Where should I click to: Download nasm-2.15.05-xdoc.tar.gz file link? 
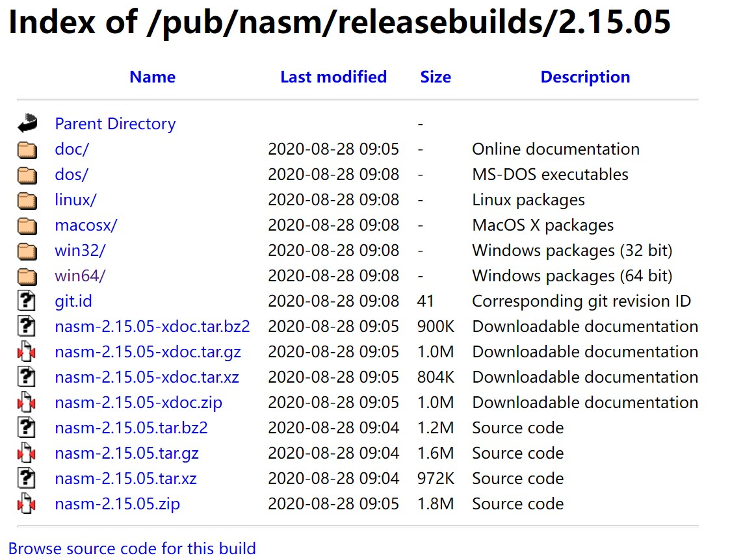[148, 351]
